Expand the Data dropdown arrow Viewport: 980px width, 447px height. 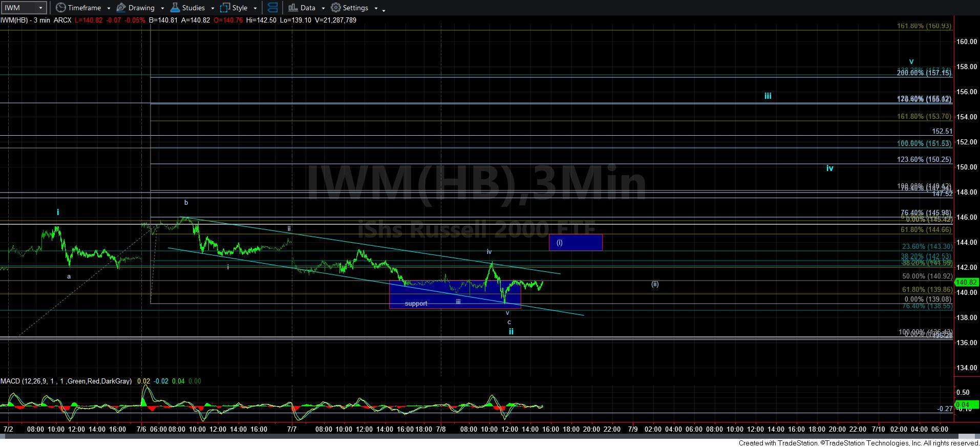coord(323,8)
